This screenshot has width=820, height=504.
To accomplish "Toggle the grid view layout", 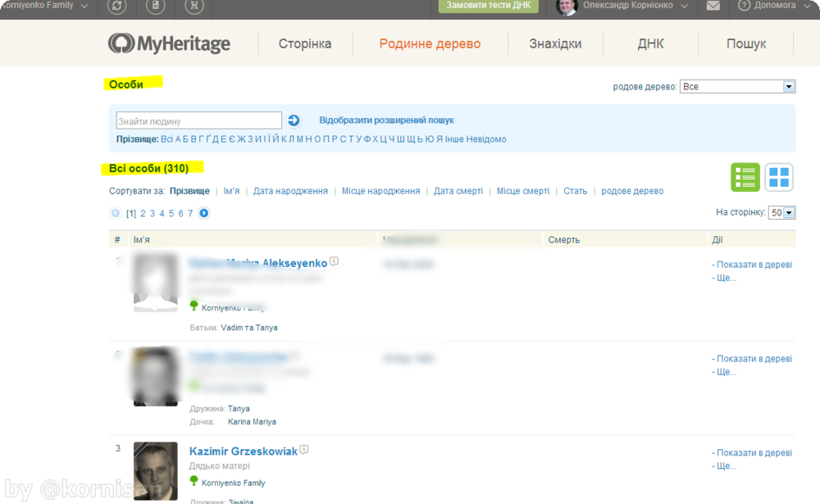I will point(778,176).
